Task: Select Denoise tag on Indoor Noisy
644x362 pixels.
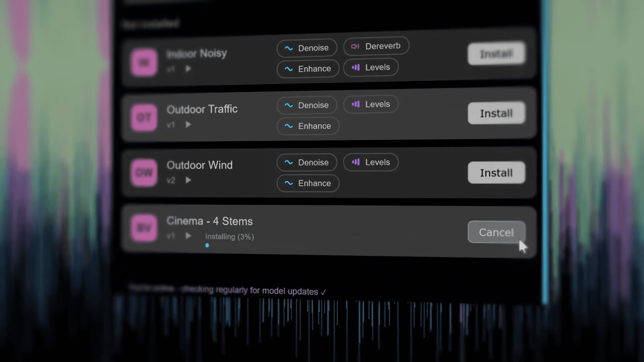Action: coord(307,48)
